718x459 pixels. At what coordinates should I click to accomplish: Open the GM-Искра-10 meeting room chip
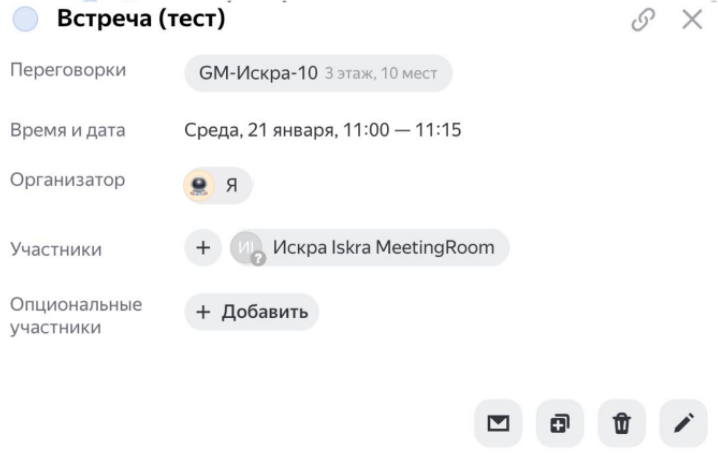click(318, 73)
